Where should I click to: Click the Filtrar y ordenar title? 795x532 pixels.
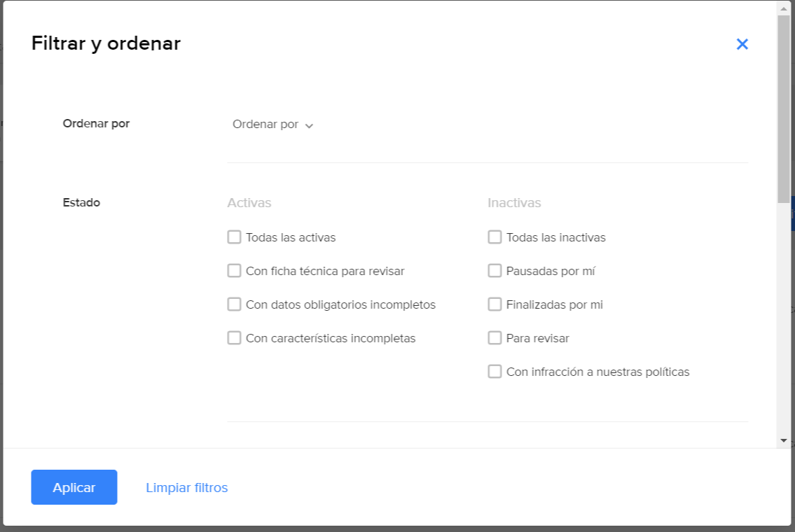point(106,43)
